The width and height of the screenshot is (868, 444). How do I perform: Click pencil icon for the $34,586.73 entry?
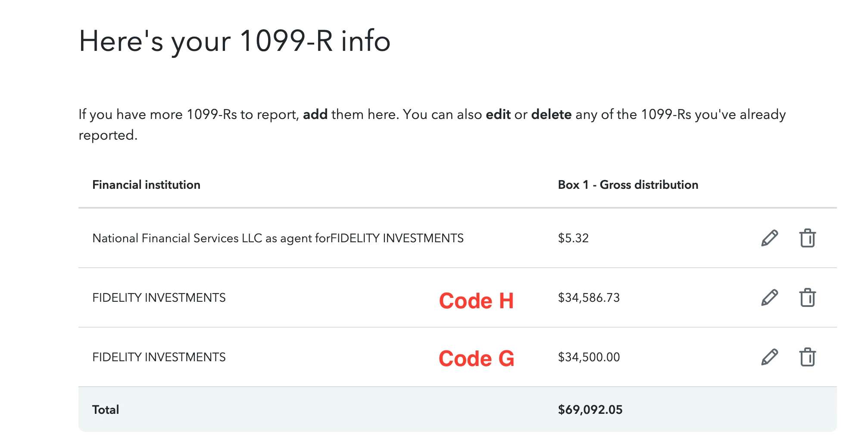click(x=769, y=297)
